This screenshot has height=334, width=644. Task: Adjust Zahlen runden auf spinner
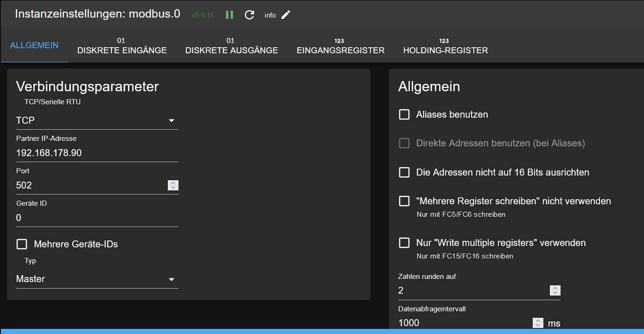[555, 290]
